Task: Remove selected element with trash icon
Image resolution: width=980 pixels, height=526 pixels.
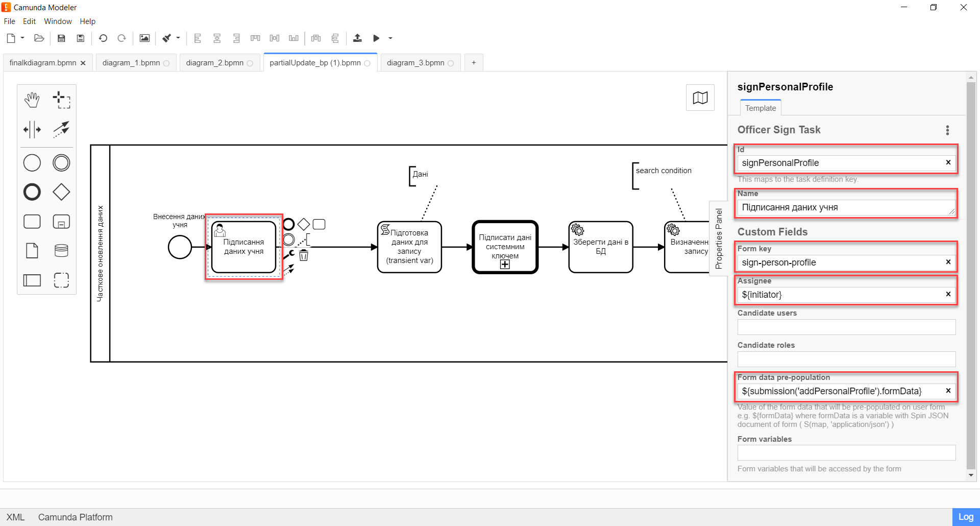Action: coord(304,255)
